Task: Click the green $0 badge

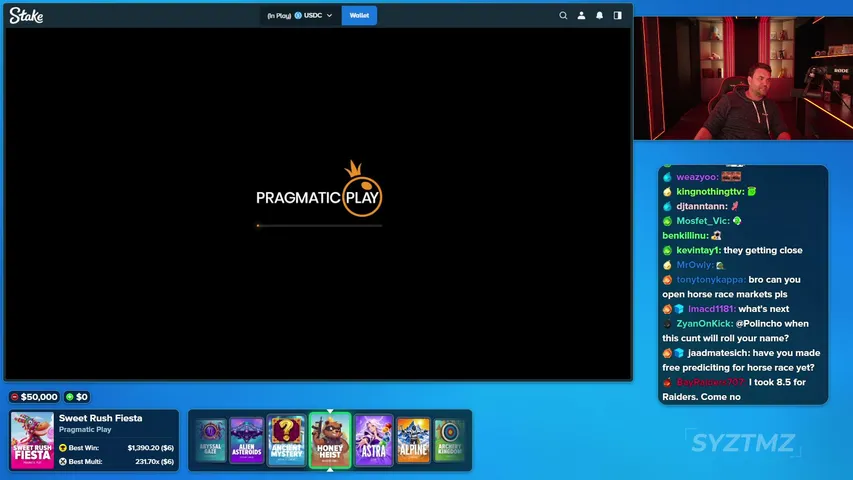Action: (77, 397)
